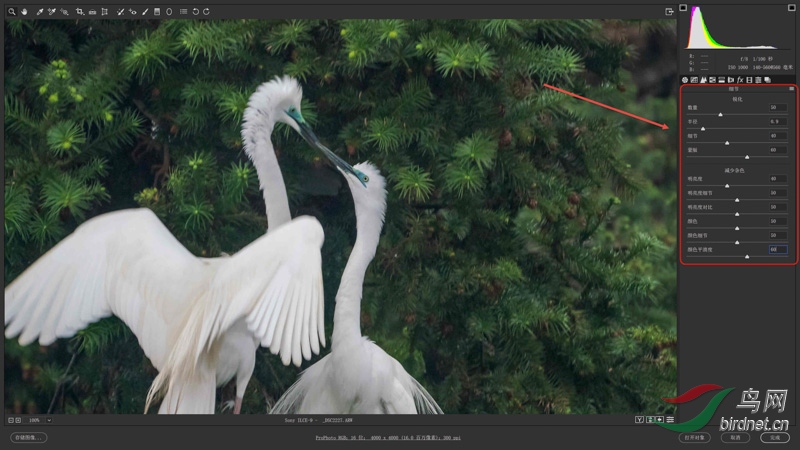Choose the Adjustment Brush tool
800x450 pixels.
click(x=145, y=11)
